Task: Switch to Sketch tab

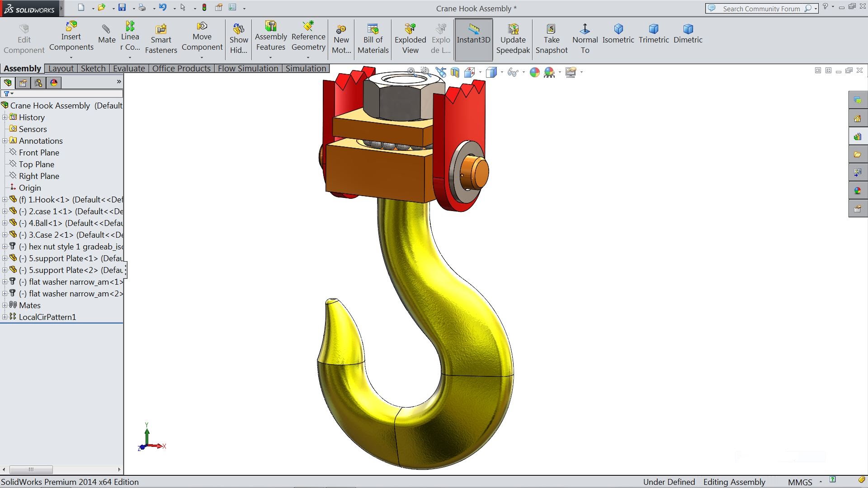Action: [93, 68]
